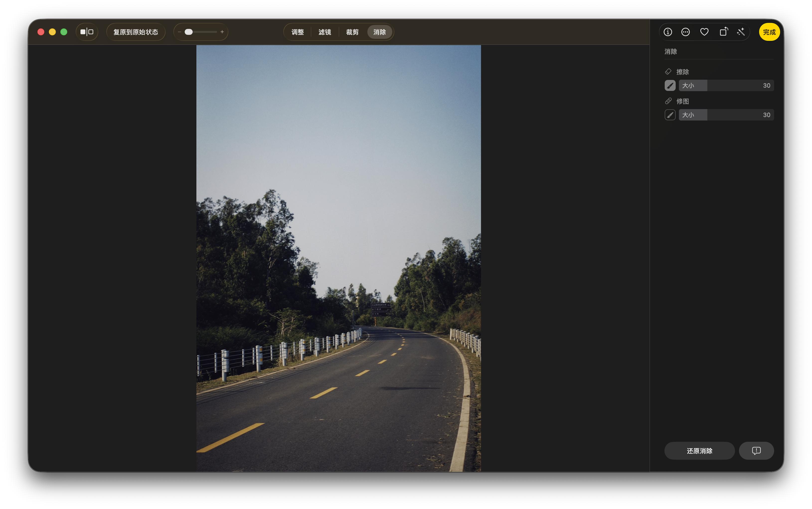Click the 完成 done button

coord(769,32)
